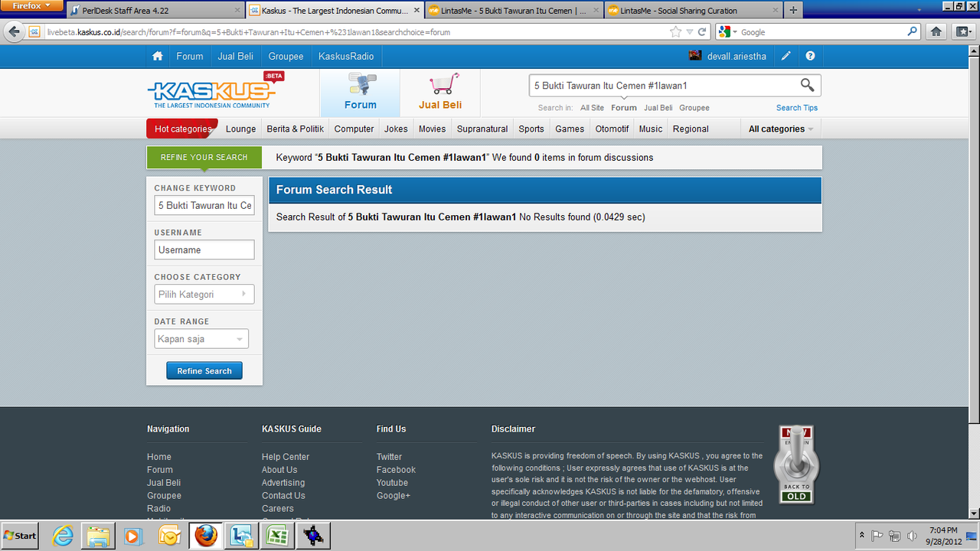Open URL history dropdown arrow

pos(690,32)
